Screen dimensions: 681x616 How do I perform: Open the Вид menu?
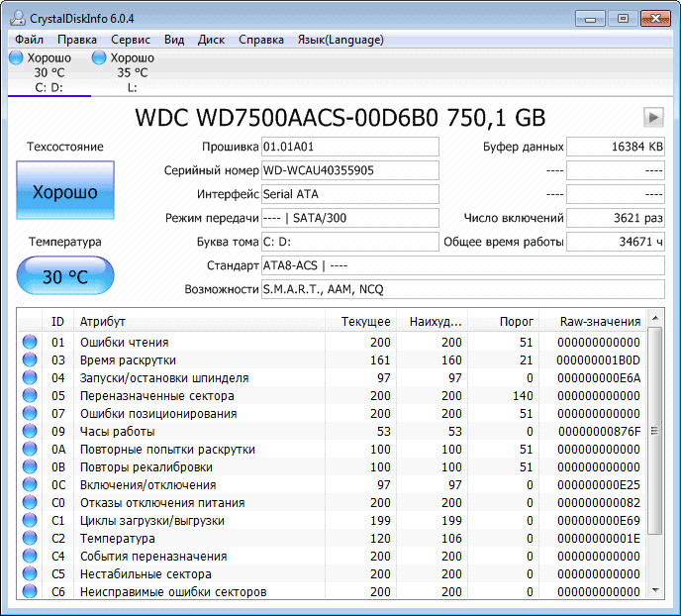click(174, 40)
